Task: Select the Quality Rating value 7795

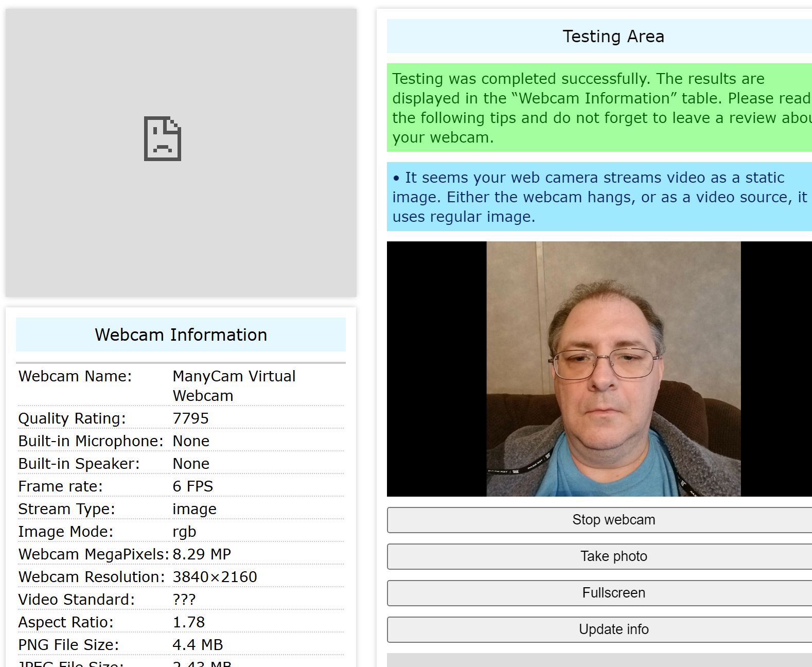Action: point(190,418)
